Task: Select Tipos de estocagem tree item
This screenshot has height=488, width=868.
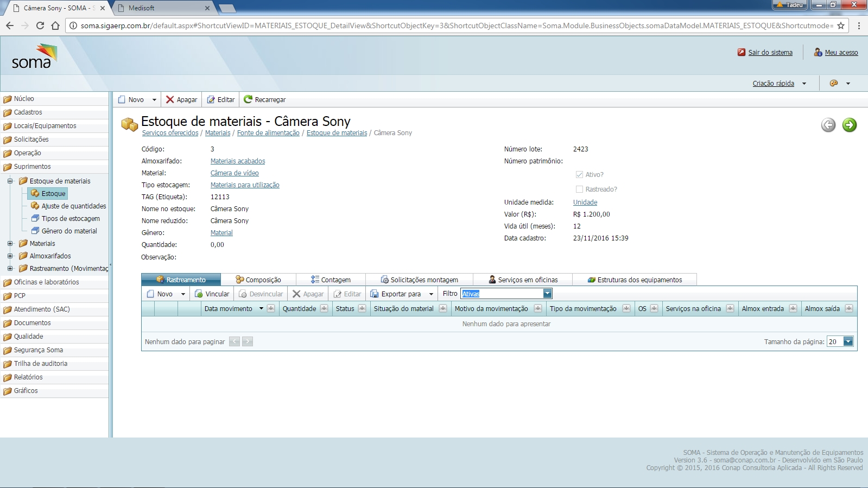Action: click(x=66, y=218)
